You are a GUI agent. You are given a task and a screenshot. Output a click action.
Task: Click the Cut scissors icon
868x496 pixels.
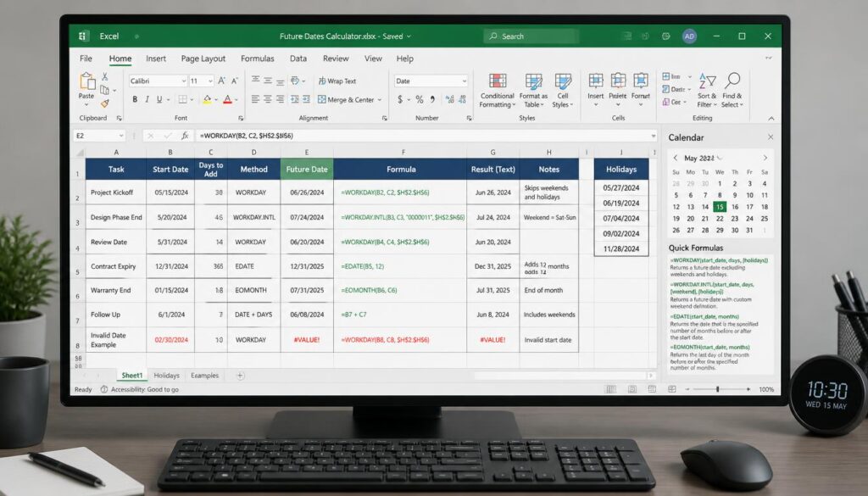(x=104, y=77)
